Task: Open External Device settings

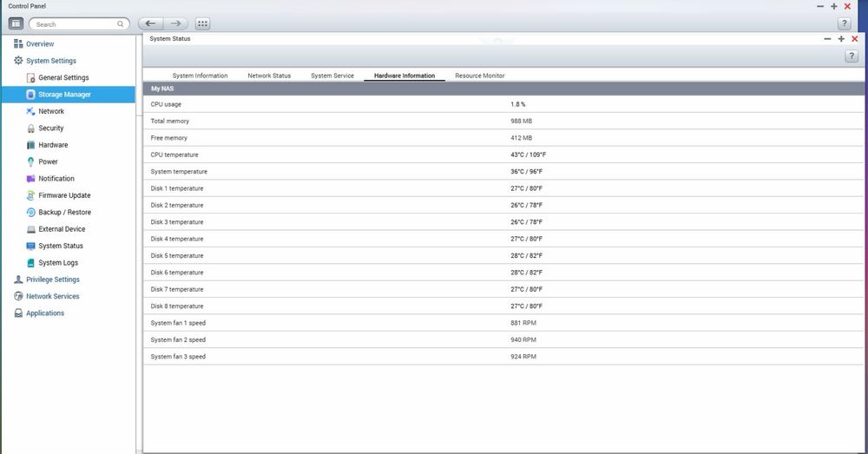Action: click(62, 229)
